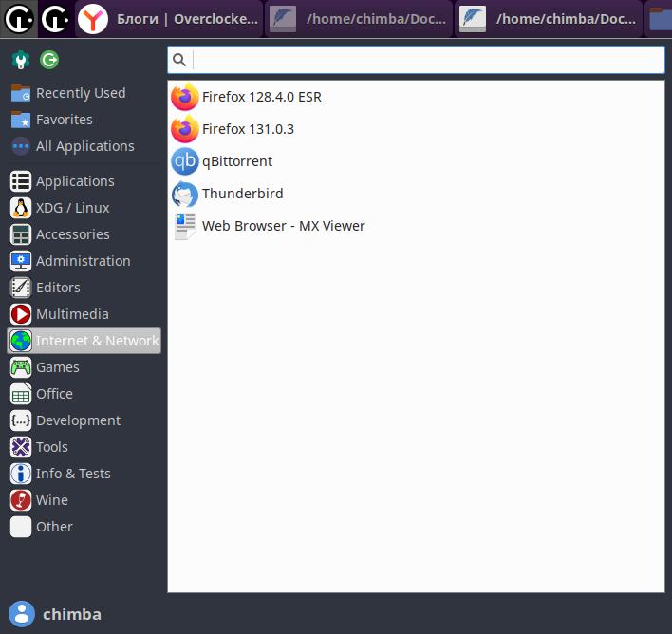
Task: Open the Accessories calculator icon
Action: 21,234
